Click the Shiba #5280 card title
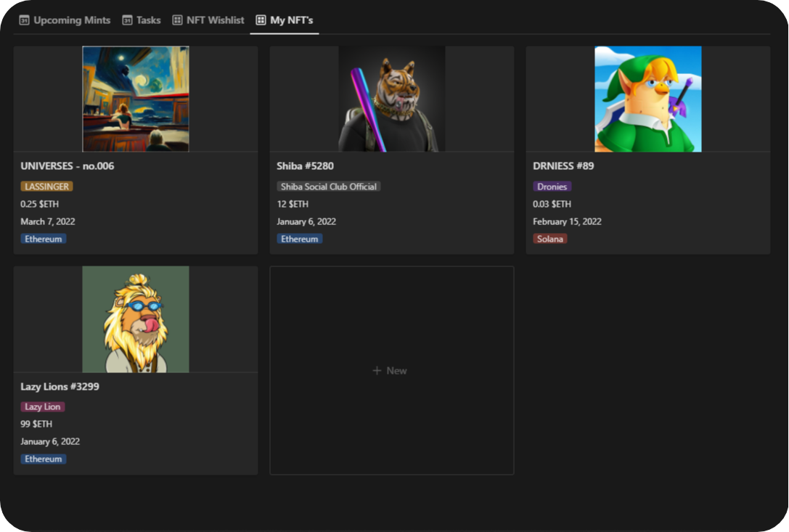Screen dimensions: 789x532 [305, 166]
